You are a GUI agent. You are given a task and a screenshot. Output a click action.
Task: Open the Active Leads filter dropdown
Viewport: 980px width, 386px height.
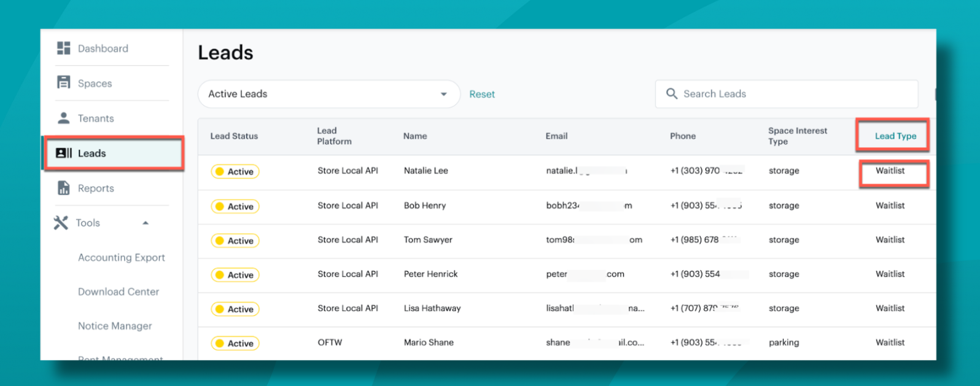point(329,94)
